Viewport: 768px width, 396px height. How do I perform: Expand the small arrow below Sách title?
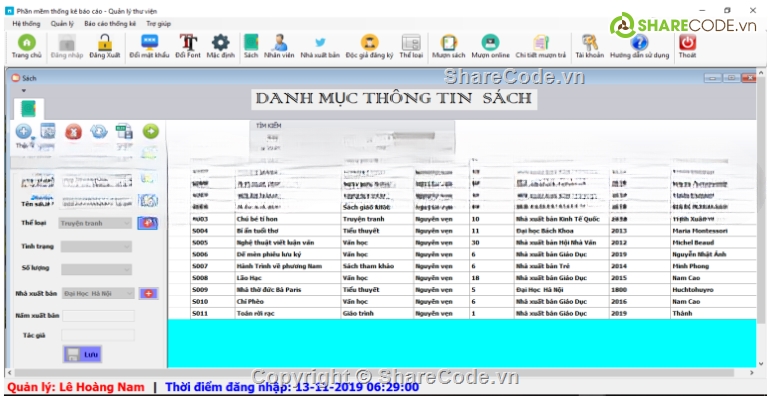(x=24, y=91)
